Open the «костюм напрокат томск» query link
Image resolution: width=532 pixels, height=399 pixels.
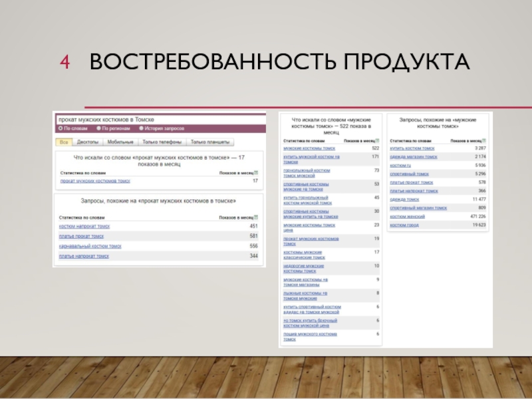(84, 226)
